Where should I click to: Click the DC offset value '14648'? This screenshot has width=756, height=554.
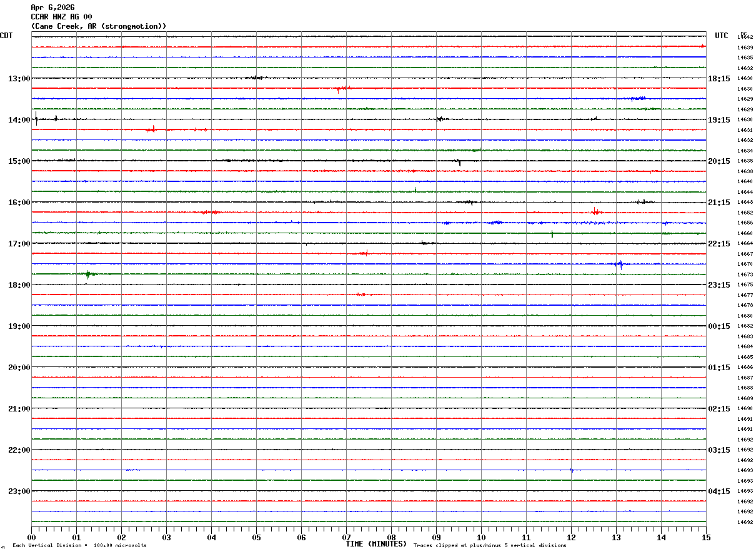coord(745,202)
